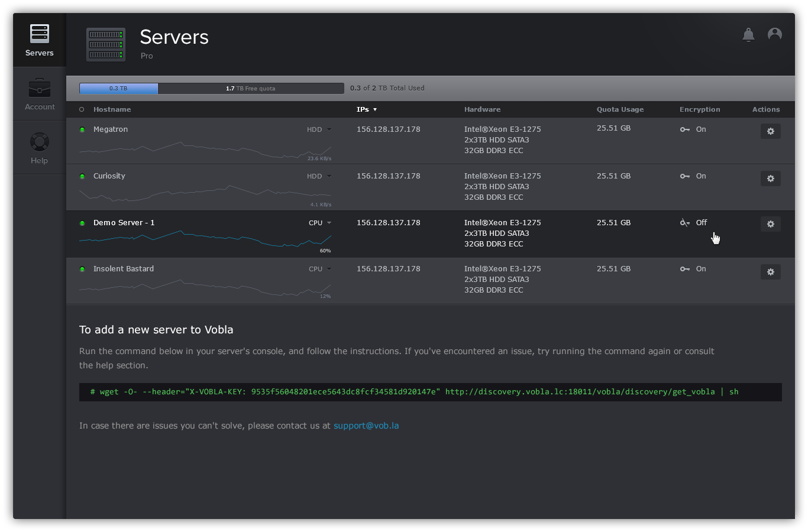Click the large Servers rack icon in header
This screenshot has width=808, height=532.
106,44
